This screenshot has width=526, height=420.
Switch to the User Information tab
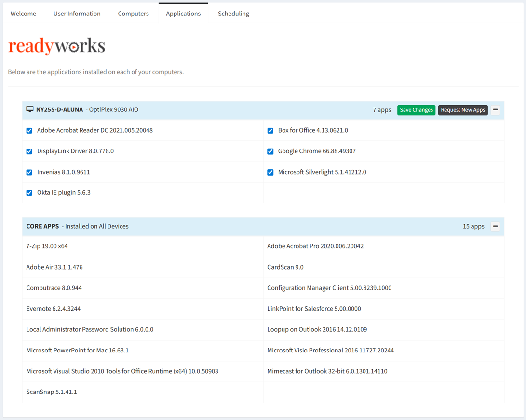point(77,14)
